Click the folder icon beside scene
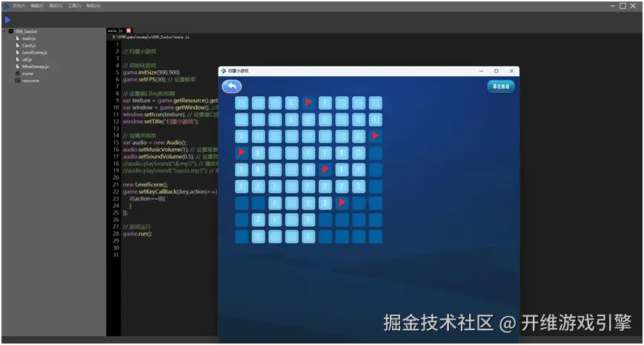Screen dimensions: 644x345 point(18,73)
